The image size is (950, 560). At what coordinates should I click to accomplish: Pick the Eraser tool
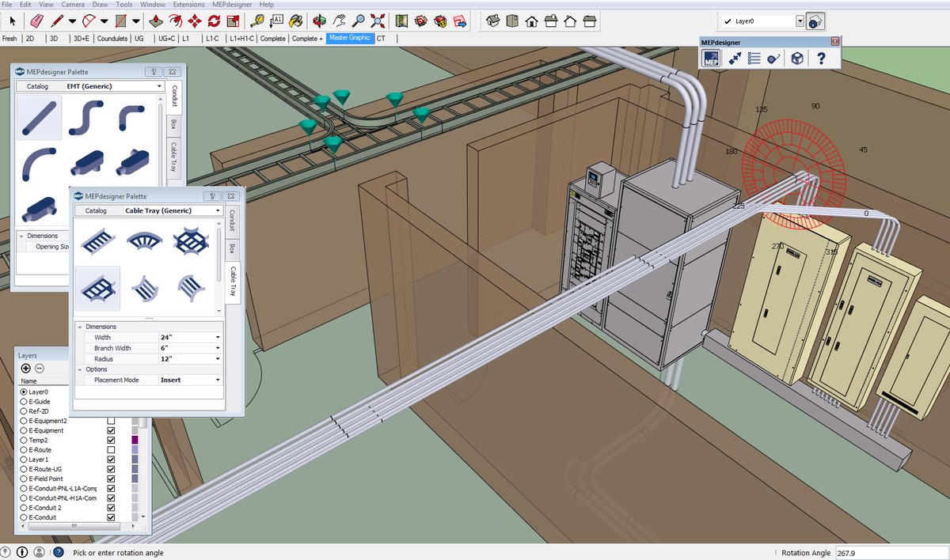click(36, 21)
